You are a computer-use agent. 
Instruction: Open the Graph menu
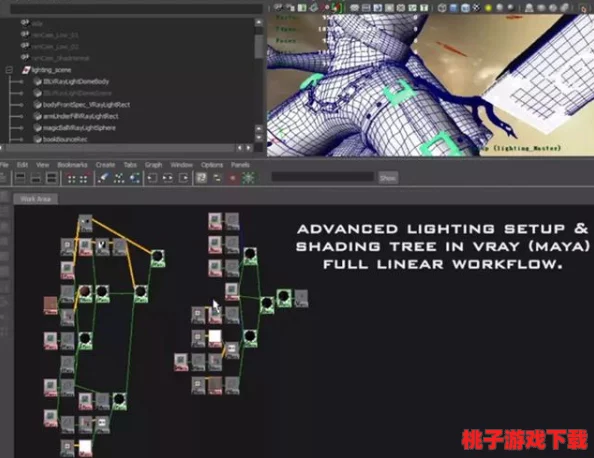(153, 165)
